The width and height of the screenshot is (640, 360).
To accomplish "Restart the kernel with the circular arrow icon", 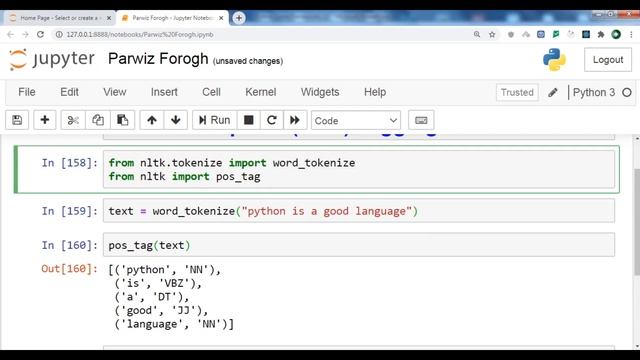I will (x=272, y=120).
